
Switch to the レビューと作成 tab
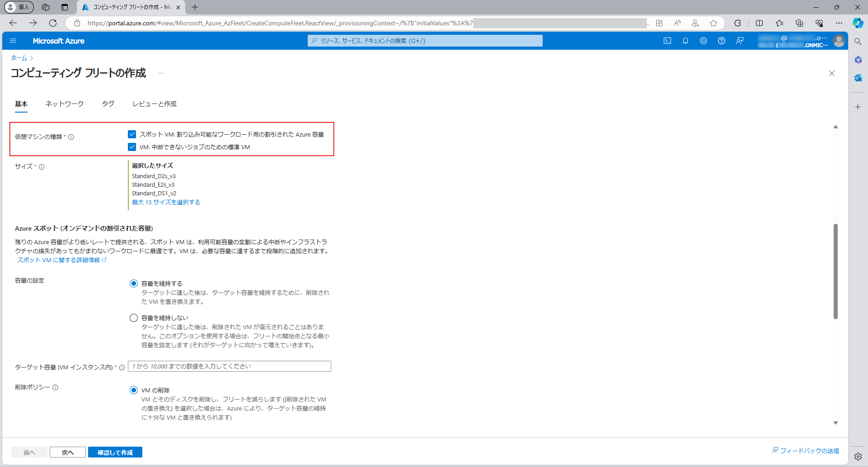(155, 104)
